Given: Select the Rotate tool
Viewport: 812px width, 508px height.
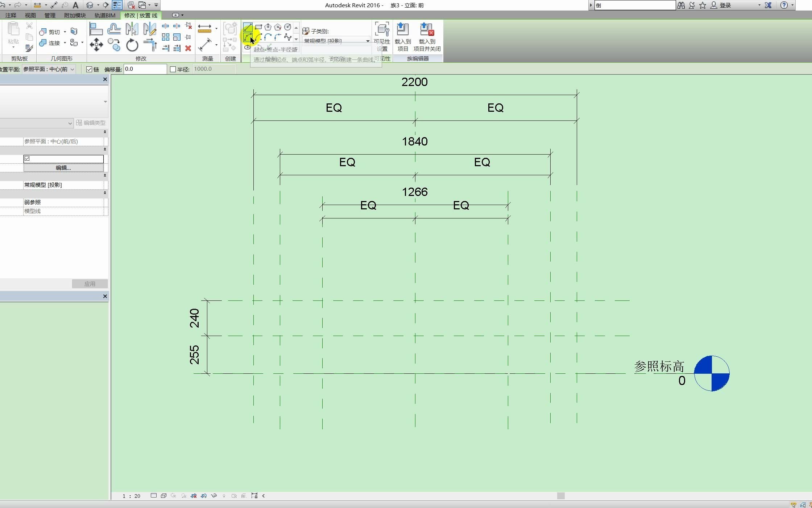Looking at the screenshot, I should (132, 44).
